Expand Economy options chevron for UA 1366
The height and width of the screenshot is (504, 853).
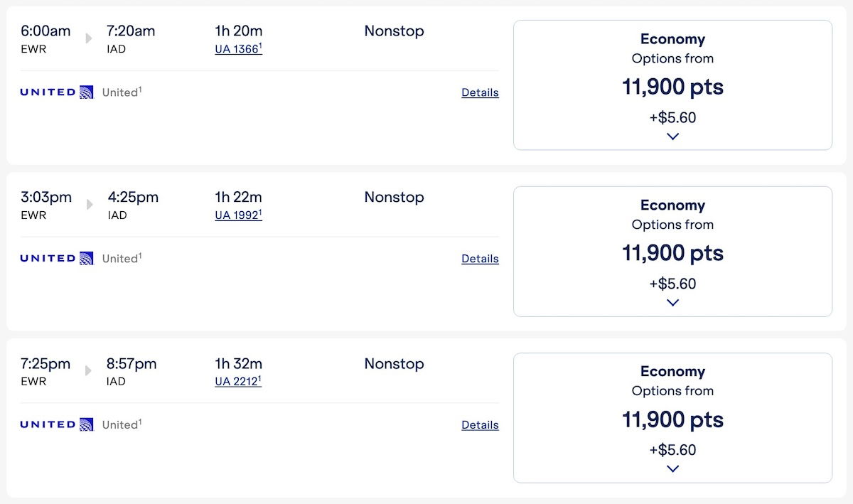click(x=672, y=136)
